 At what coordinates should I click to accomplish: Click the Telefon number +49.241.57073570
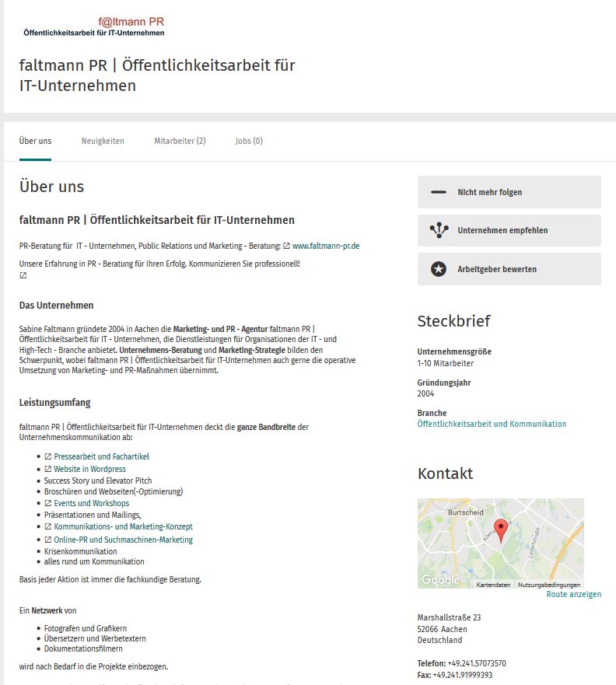[477, 663]
